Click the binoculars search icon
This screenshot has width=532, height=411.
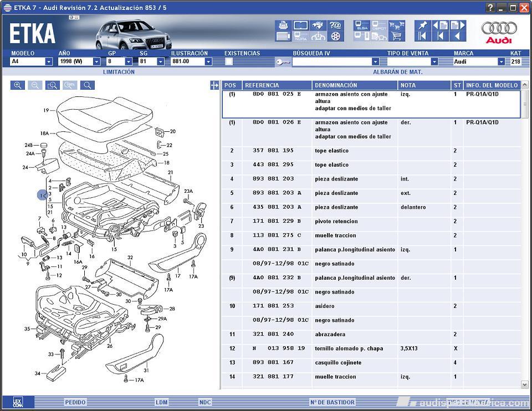tap(318, 25)
